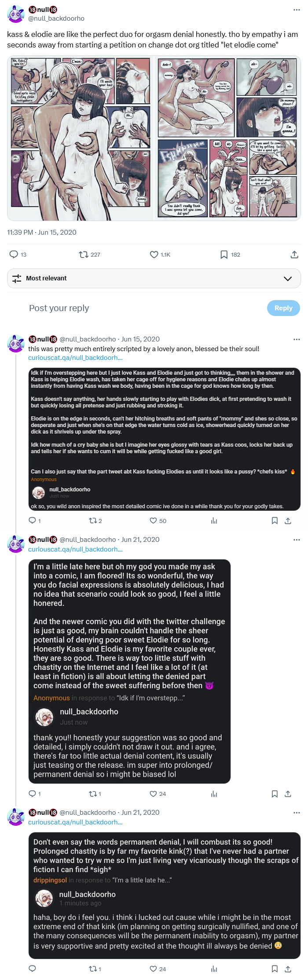The height and width of the screenshot is (980, 308).
Task: Open the 11:39 PM Jun 15, 2020 timestamp
Action: 42,232
